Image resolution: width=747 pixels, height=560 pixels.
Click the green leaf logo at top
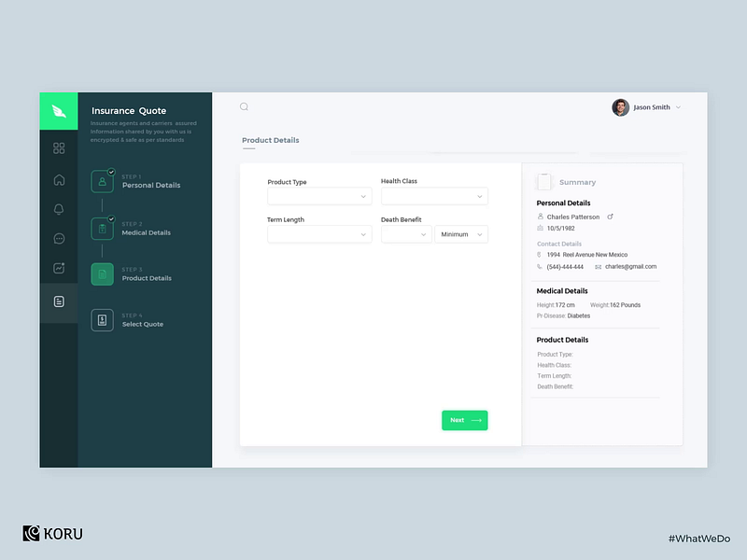(58, 109)
